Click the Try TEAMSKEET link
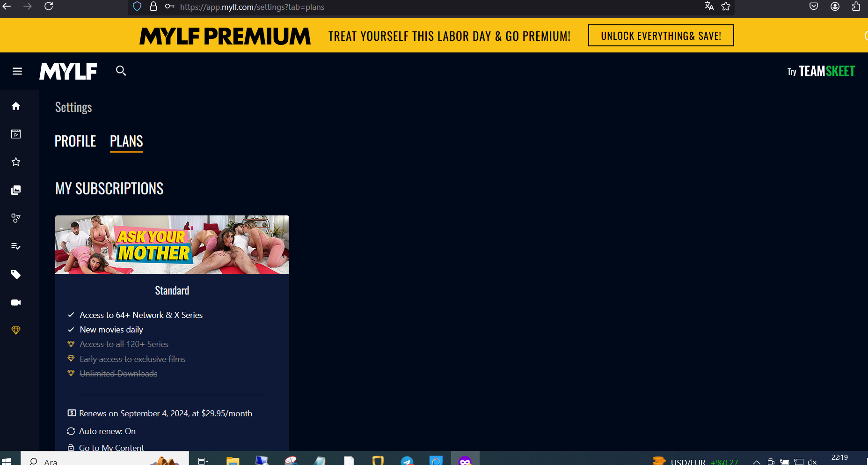 [x=821, y=71]
